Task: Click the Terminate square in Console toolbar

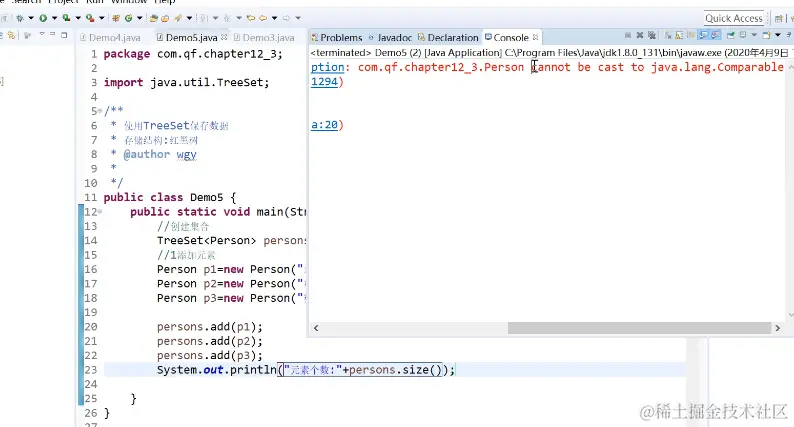Action: point(628,35)
